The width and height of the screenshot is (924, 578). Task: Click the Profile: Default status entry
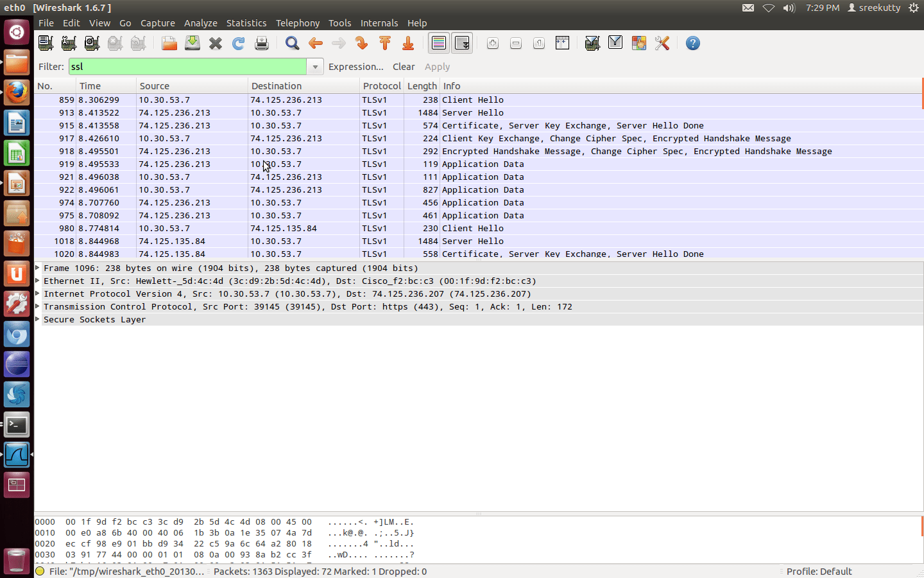tap(819, 572)
